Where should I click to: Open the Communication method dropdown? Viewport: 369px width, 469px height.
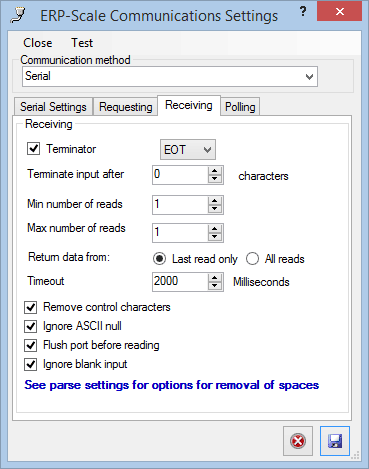pos(170,77)
